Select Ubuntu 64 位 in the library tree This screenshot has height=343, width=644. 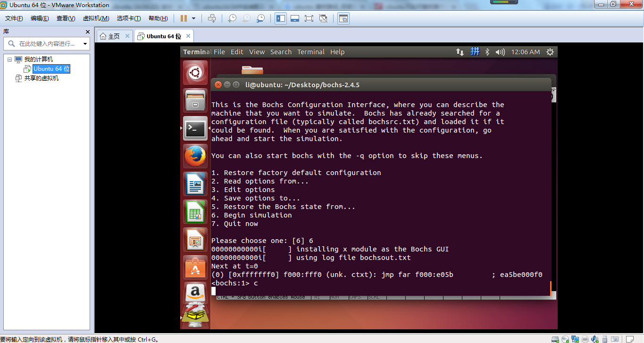52,69
